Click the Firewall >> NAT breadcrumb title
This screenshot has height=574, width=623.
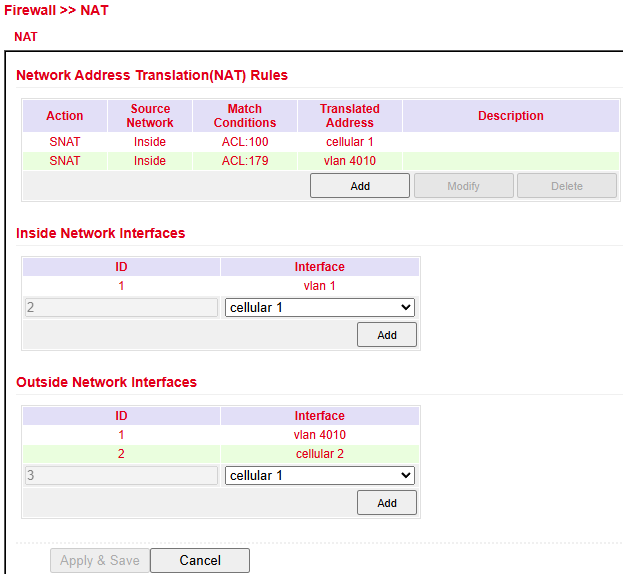pyautogui.click(x=56, y=10)
